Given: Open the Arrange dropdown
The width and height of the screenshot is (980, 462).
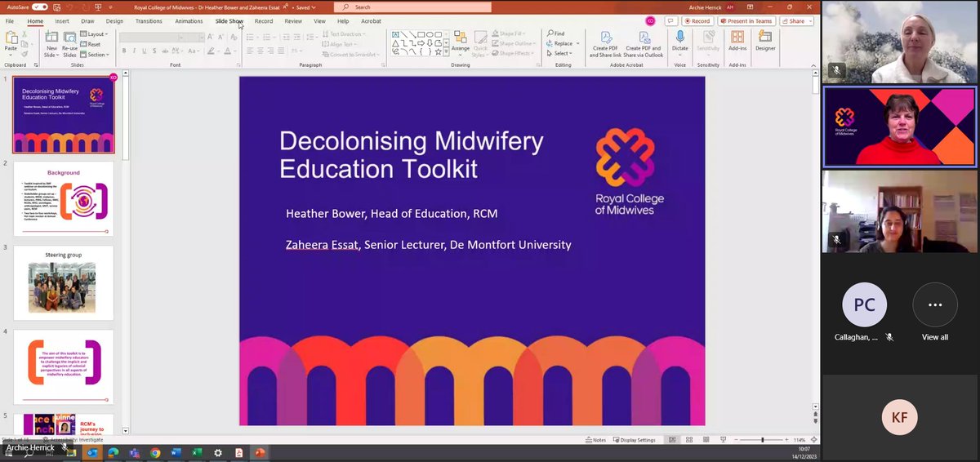Looking at the screenshot, I should [460, 44].
